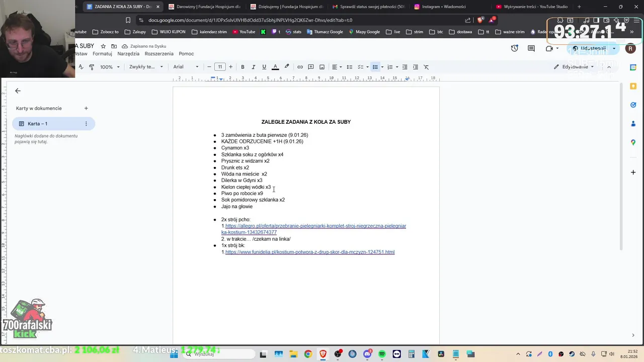Toggle the numbered list button
The image size is (644, 362).
pyautogui.click(x=390, y=67)
